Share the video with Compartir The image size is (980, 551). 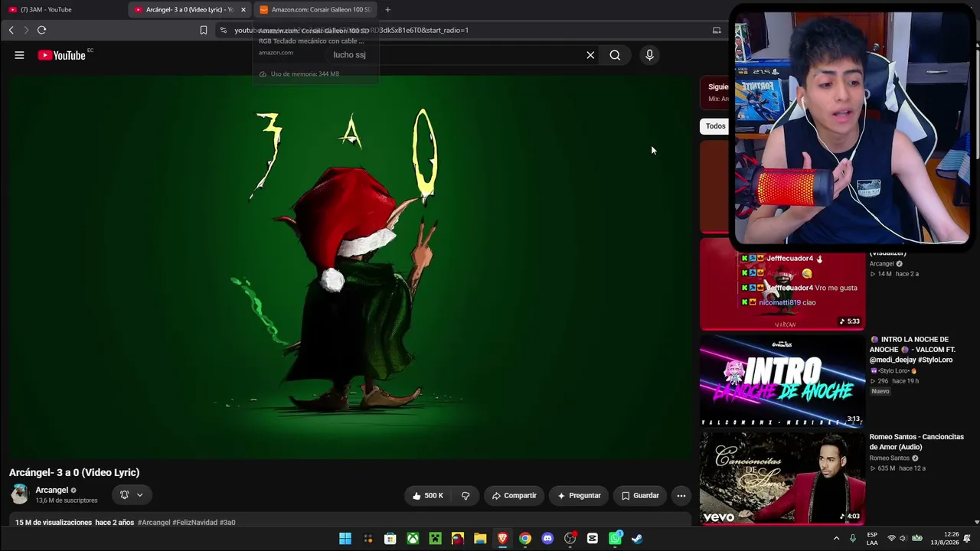(x=514, y=495)
